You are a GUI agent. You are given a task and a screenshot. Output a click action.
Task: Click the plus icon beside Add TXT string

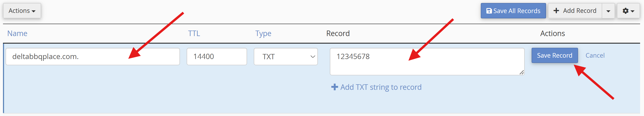point(334,87)
